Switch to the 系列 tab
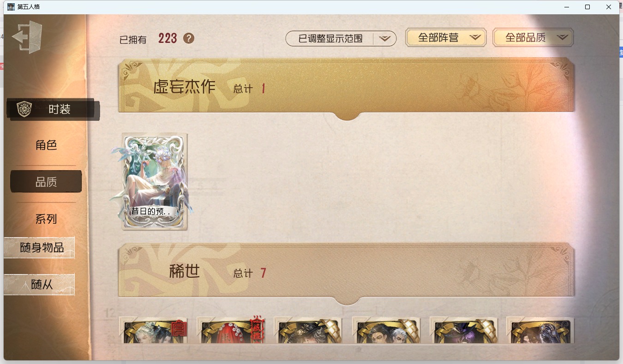623x364 pixels. [x=46, y=219]
